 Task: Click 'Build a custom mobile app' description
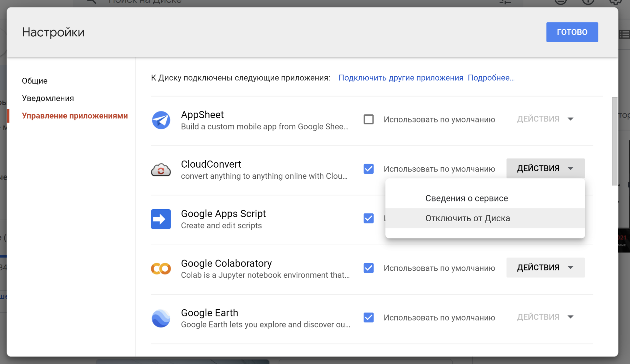click(x=265, y=127)
